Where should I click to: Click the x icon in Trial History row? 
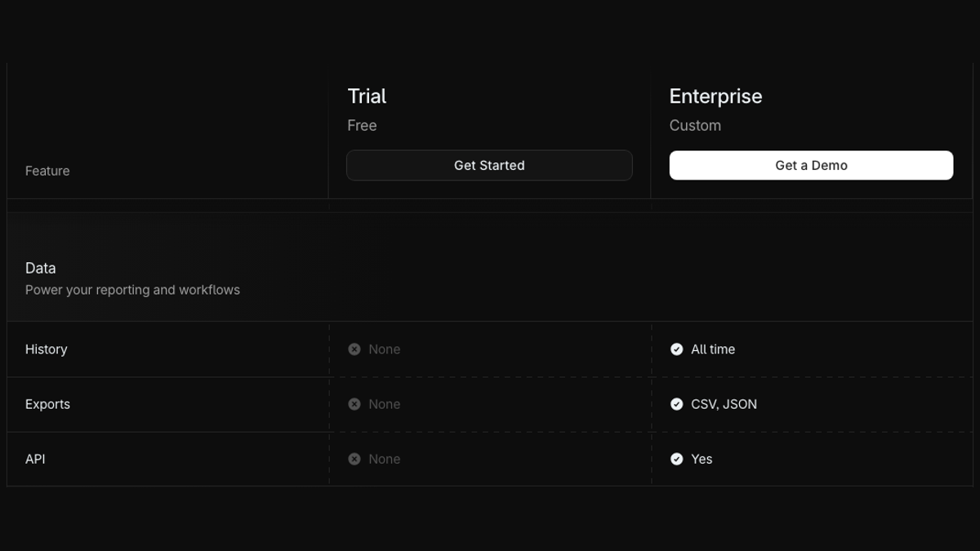(x=354, y=349)
